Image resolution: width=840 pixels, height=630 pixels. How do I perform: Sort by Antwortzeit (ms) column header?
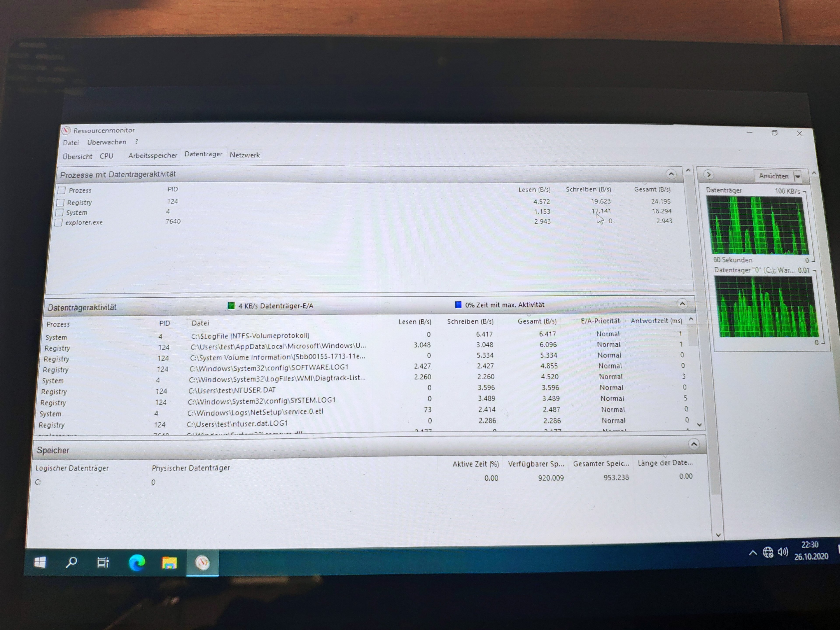(x=656, y=321)
